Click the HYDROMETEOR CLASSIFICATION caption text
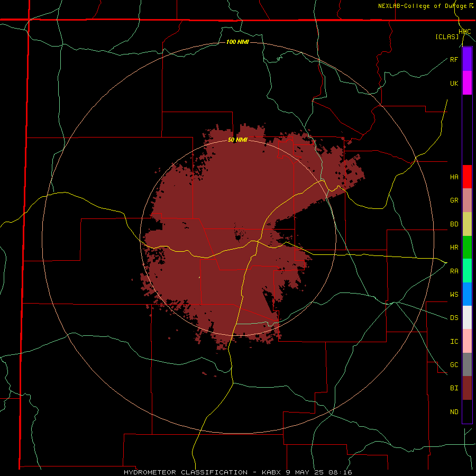Viewport: 476px width, 476px height. (x=186, y=472)
